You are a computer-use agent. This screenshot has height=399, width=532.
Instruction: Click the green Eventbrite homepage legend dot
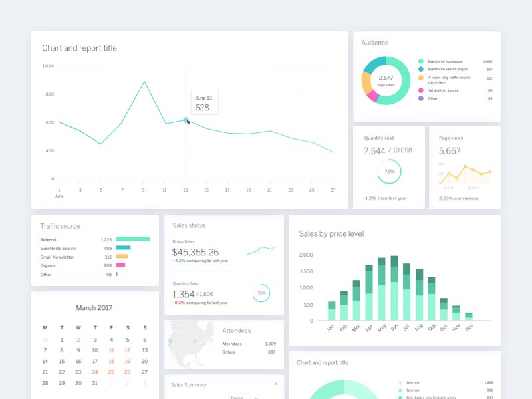coord(421,61)
